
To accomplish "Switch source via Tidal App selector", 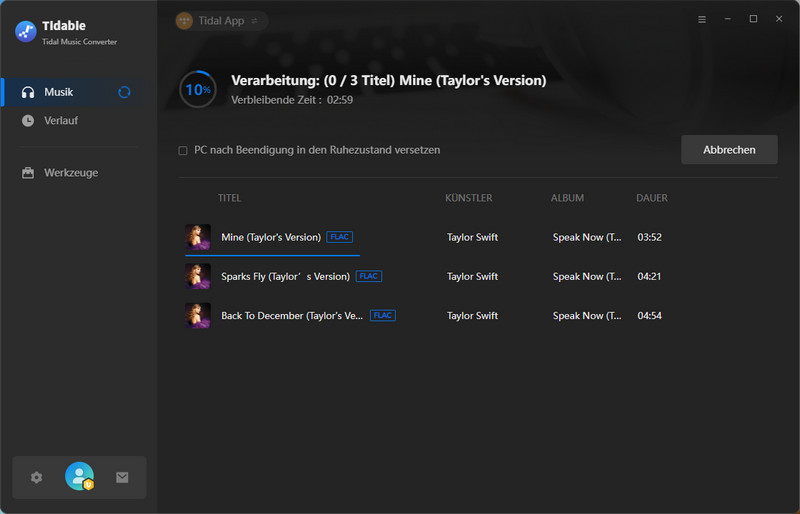I will (220, 21).
